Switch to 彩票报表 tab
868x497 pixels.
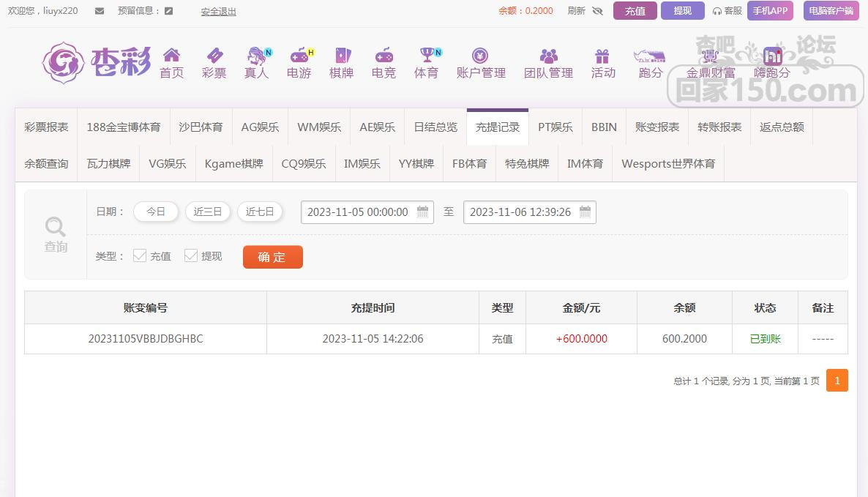coord(46,127)
